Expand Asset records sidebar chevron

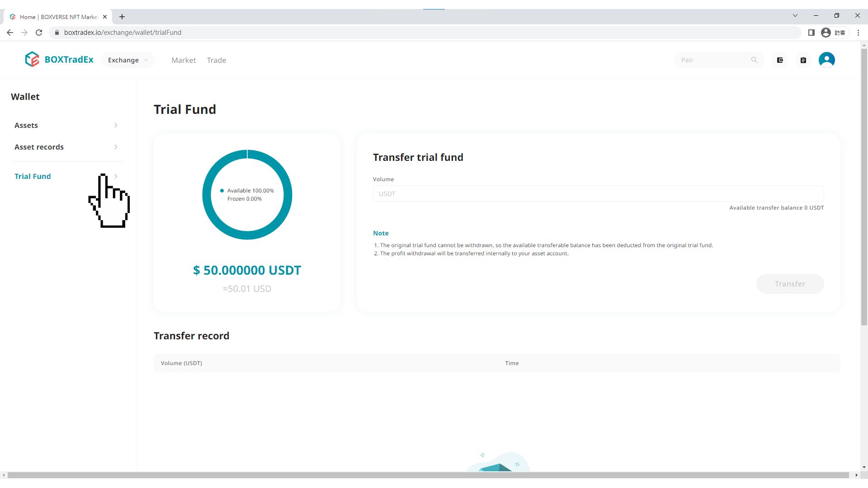tap(116, 147)
